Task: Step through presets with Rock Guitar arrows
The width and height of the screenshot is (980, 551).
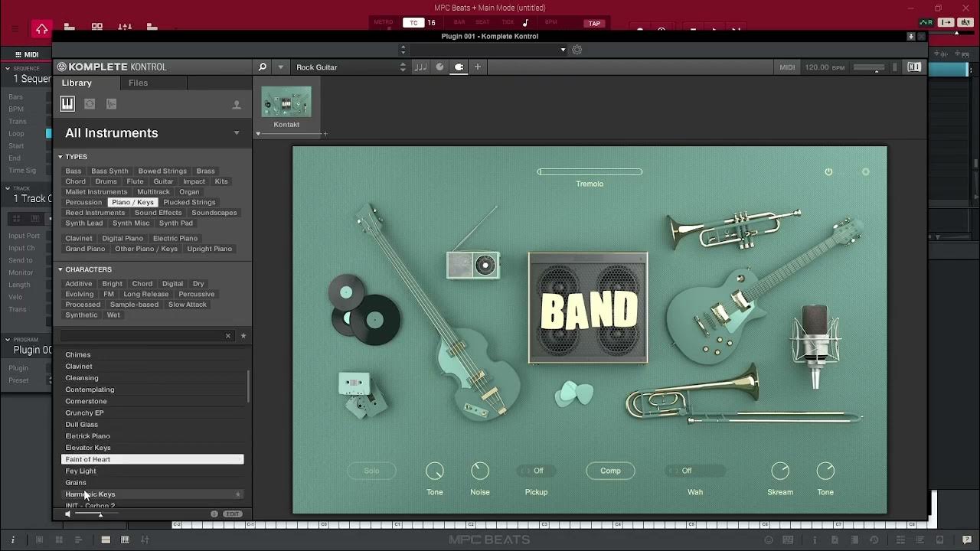Action: (403, 67)
